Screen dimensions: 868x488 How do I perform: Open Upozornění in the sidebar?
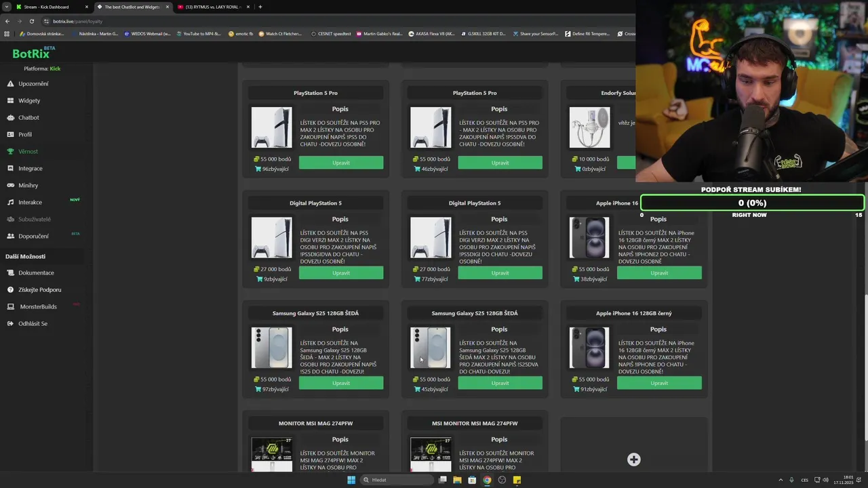pos(33,83)
